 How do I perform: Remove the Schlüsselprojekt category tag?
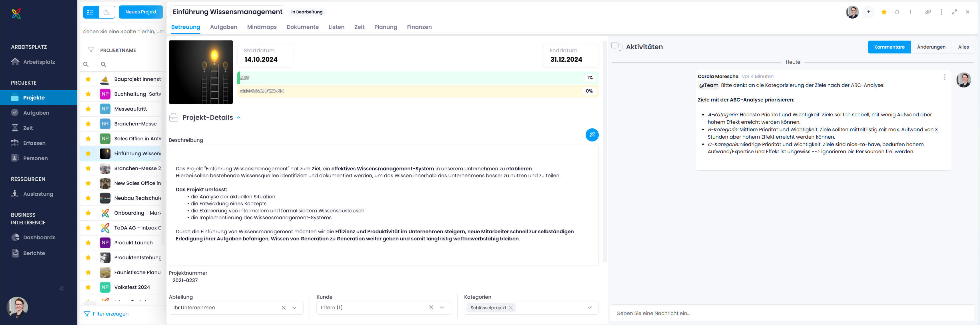[511, 308]
